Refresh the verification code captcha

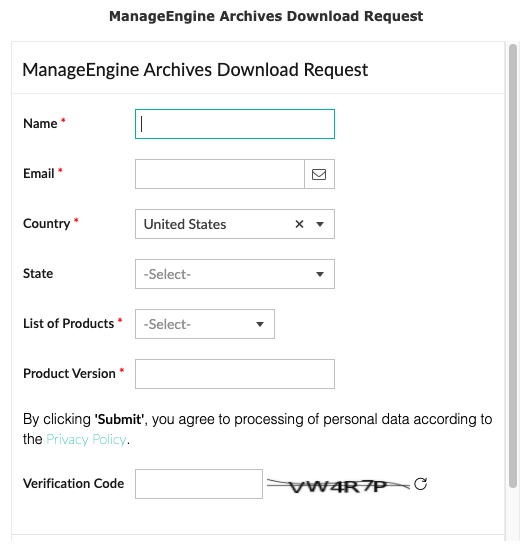click(420, 484)
